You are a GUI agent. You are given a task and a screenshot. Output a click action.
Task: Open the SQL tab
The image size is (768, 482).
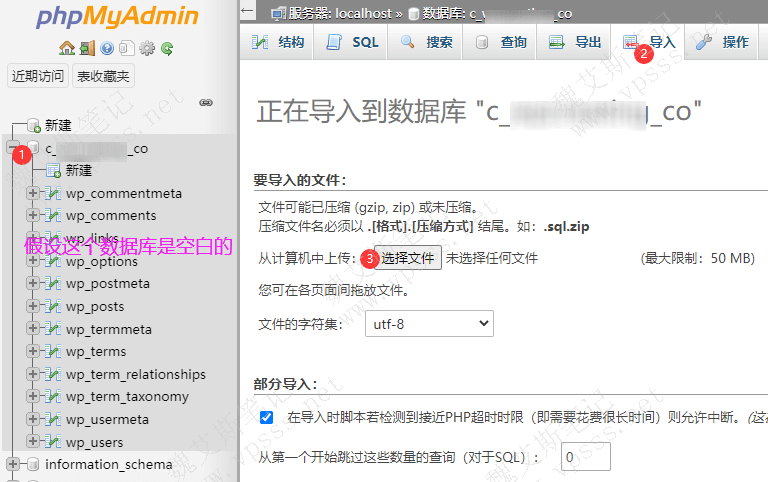(x=353, y=42)
